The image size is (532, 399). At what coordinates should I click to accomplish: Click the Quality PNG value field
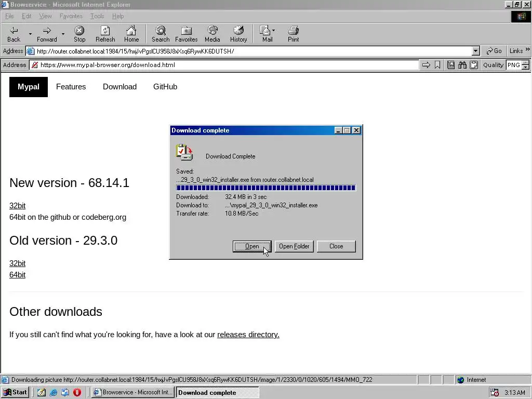click(514, 65)
